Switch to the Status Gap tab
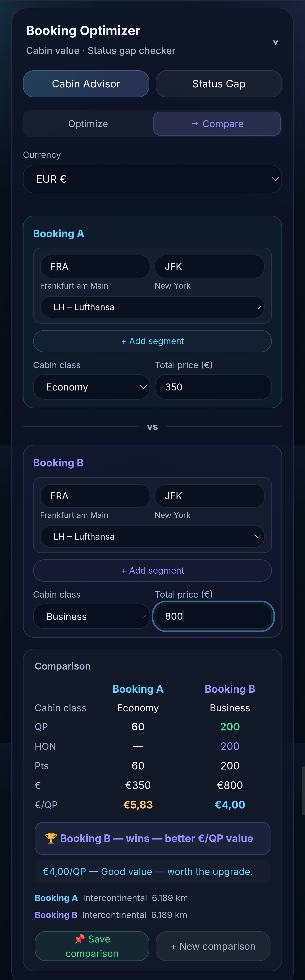 pos(219,84)
